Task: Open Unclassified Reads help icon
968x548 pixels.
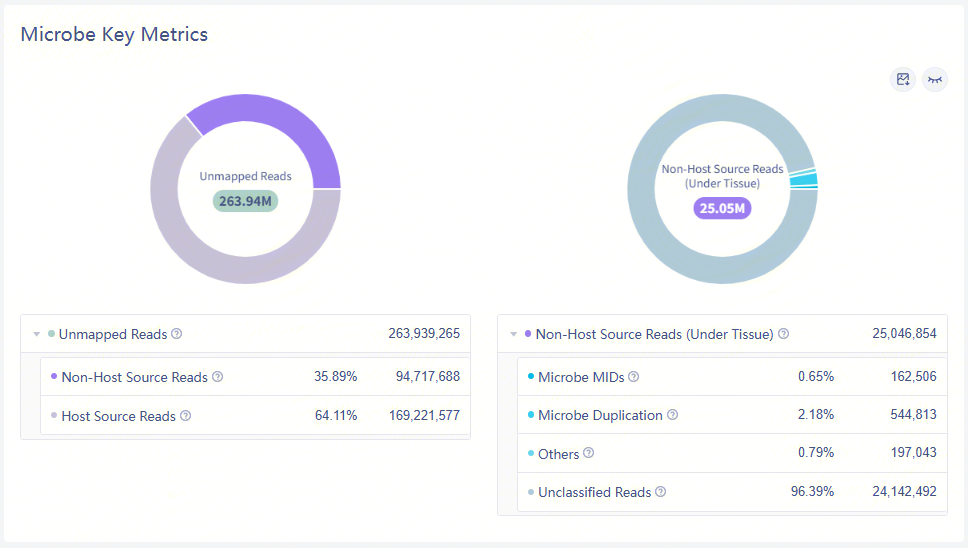Action: point(661,492)
